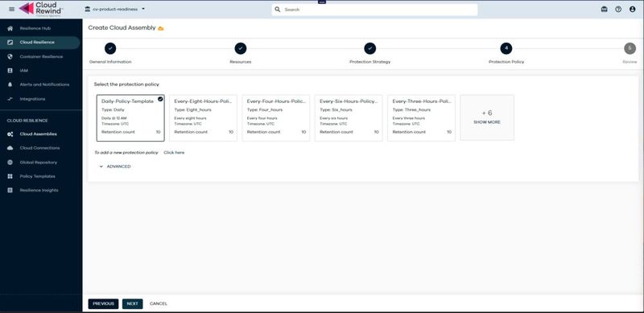Open the help question mark icon
This screenshot has height=313, width=644.
click(618, 9)
